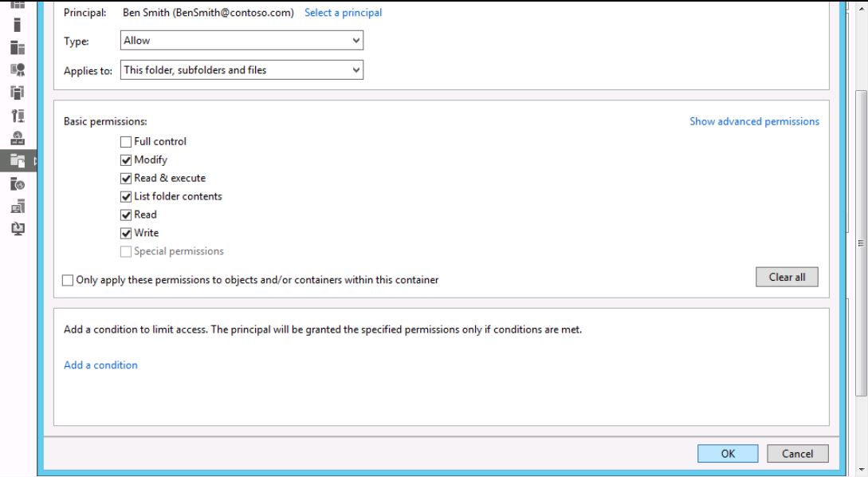Check Only apply these permissions to objects checkbox

pyautogui.click(x=68, y=280)
